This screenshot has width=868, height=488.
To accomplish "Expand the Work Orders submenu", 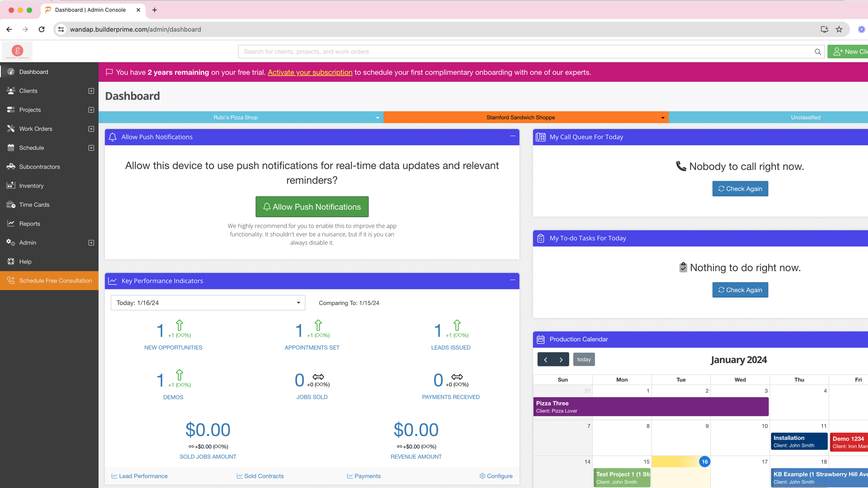I will pyautogui.click(x=91, y=129).
